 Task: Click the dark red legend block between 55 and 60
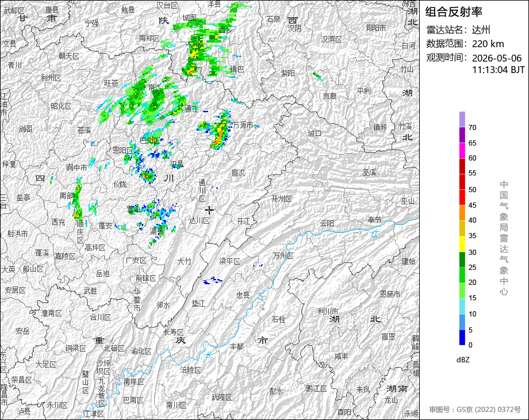pyautogui.click(x=462, y=166)
